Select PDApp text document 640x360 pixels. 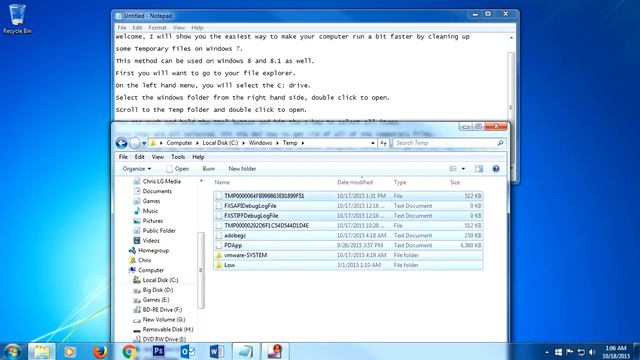348,245
